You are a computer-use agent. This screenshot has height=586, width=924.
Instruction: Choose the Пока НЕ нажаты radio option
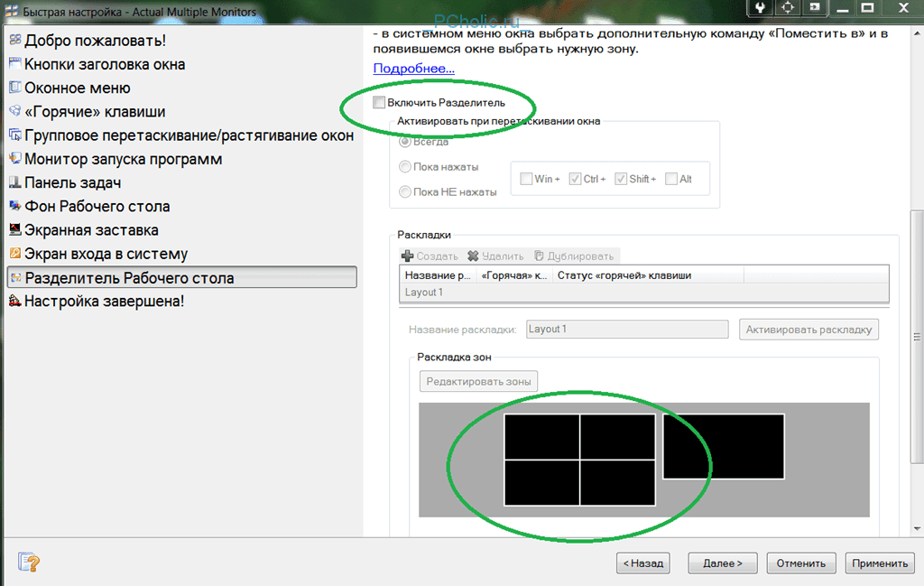pos(405,191)
